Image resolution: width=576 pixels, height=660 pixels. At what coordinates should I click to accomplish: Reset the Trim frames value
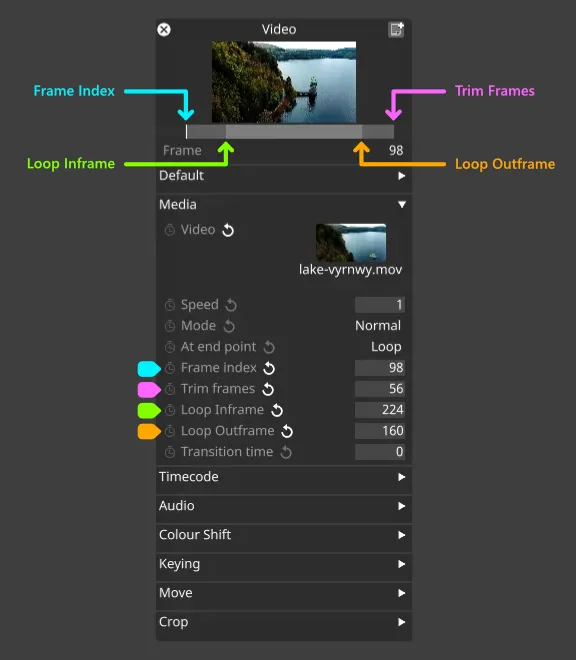tap(268, 389)
